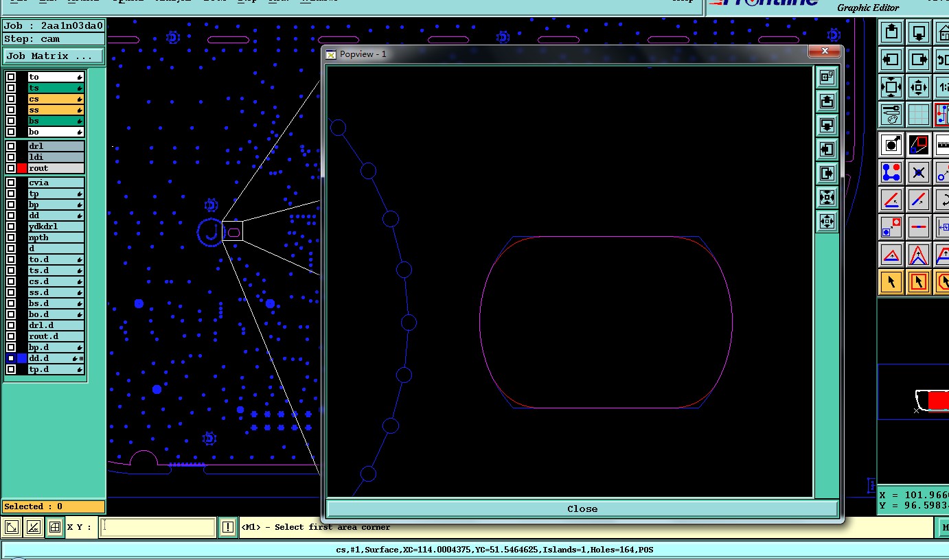Select the delete feature X tool
The height and width of the screenshot is (560, 949).
click(x=919, y=172)
